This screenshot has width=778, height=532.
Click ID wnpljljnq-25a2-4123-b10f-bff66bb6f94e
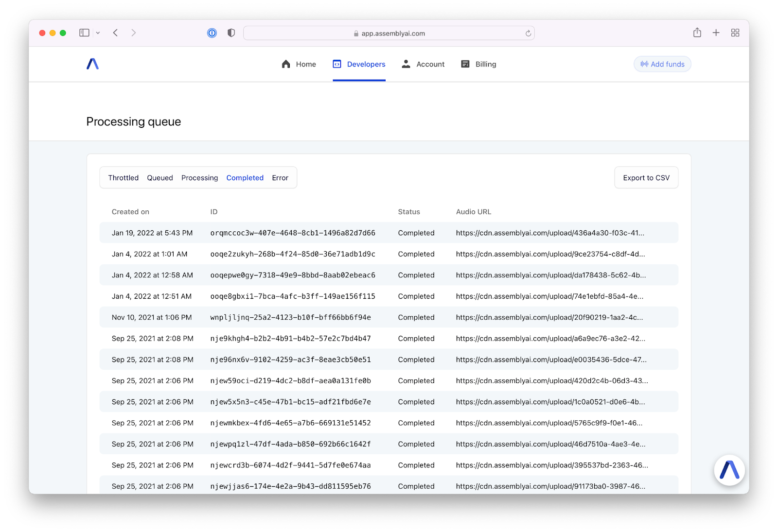(291, 317)
